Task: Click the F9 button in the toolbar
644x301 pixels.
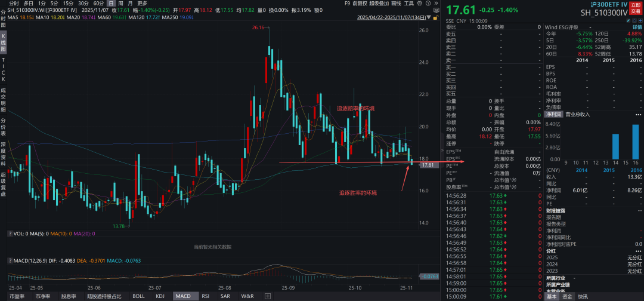Action: (348, 4)
